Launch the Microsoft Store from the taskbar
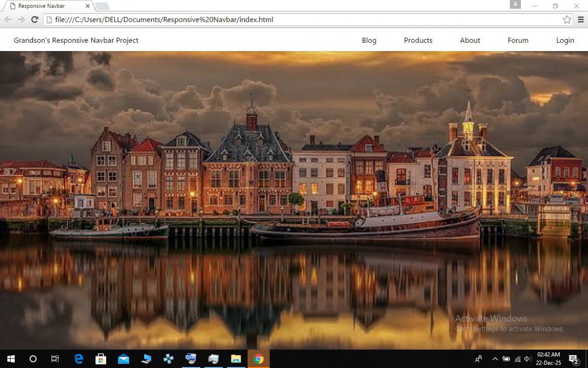This screenshot has height=368, width=588. 101,359
